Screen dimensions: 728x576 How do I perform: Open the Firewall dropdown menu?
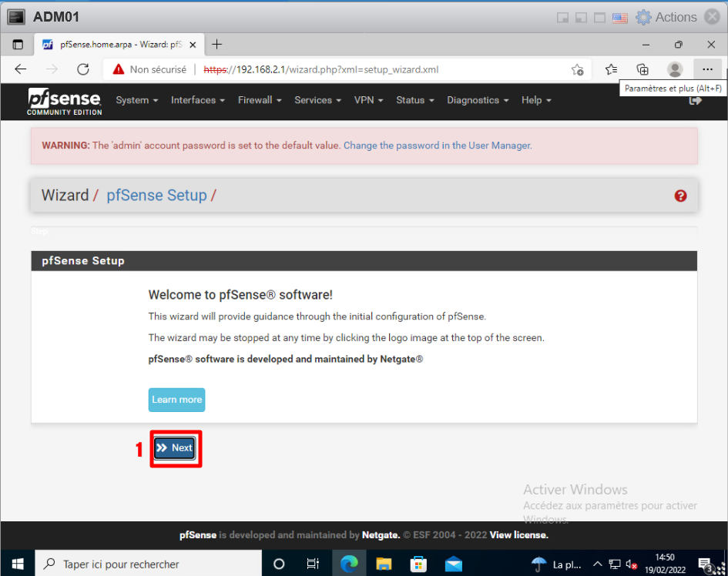point(260,100)
